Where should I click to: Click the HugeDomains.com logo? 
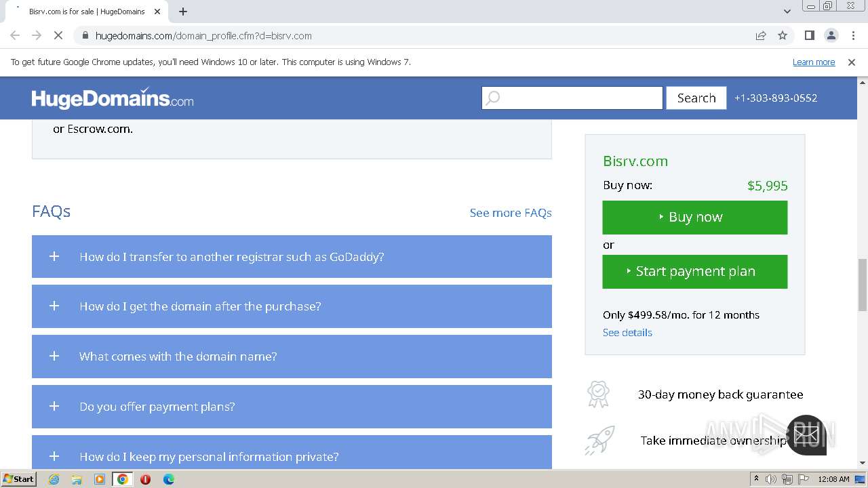[x=113, y=98]
